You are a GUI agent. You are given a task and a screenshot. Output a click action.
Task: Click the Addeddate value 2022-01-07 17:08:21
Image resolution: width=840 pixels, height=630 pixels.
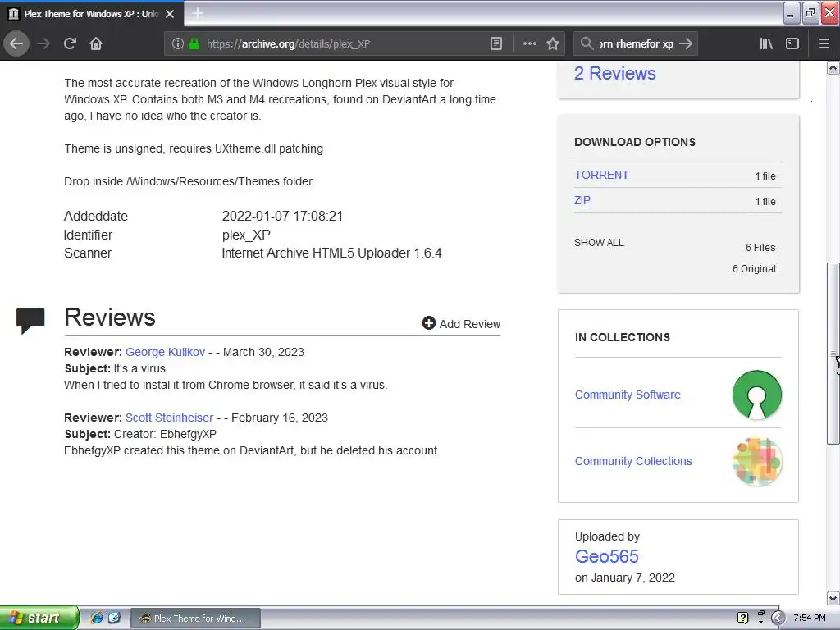point(282,217)
